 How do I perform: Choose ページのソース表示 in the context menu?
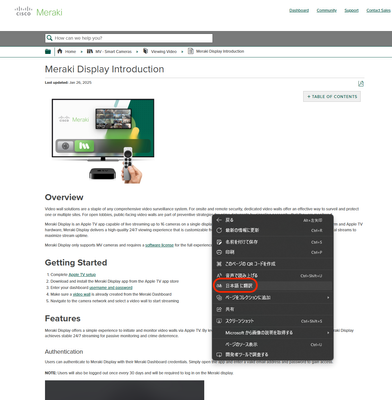273,345
